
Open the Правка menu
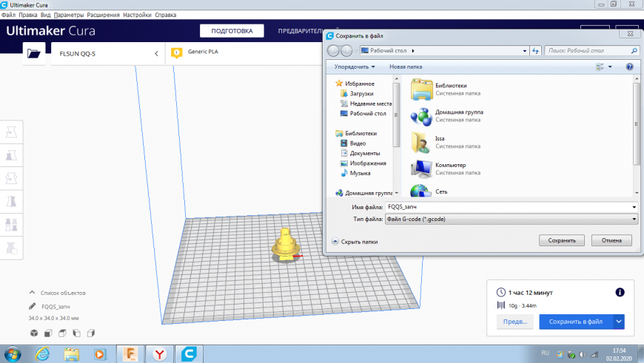tap(28, 15)
